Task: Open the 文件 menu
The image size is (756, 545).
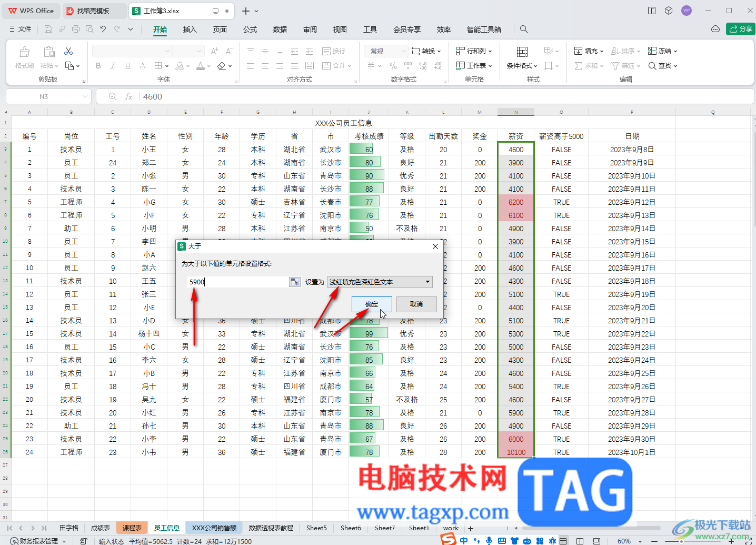Action: click(x=21, y=29)
